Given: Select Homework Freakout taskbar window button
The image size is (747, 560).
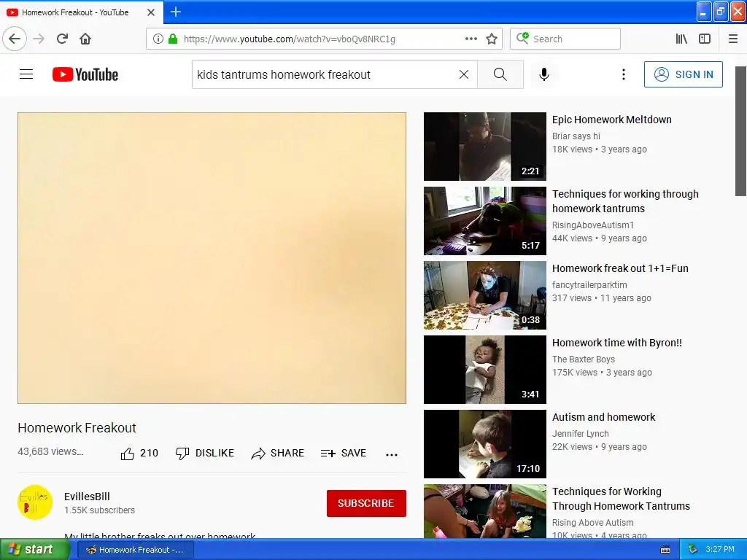Looking at the screenshot, I should [x=135, y=550].
